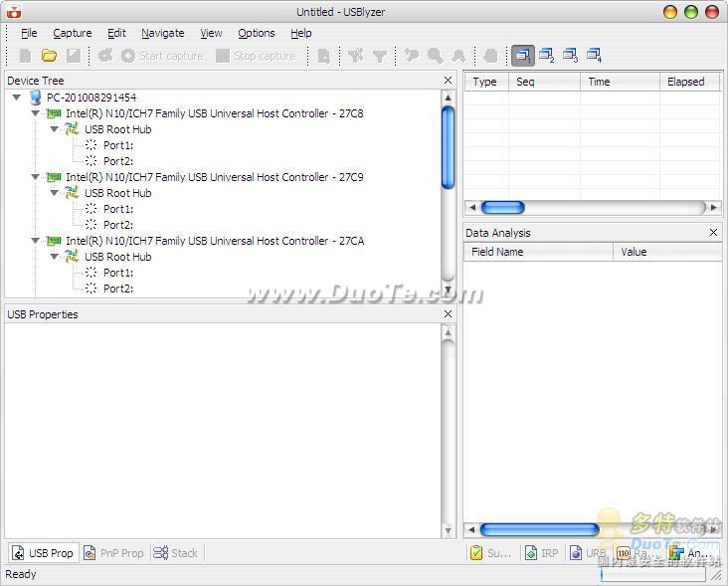This screenshot has height=586, width=728.
Task: Switch to the IRP tab
Action: [x=542, y=553]
